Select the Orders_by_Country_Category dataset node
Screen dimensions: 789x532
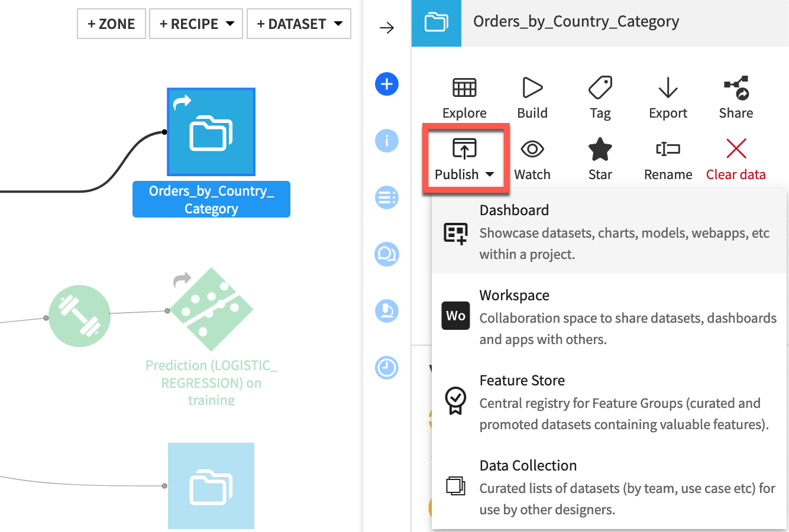(211, 132)
